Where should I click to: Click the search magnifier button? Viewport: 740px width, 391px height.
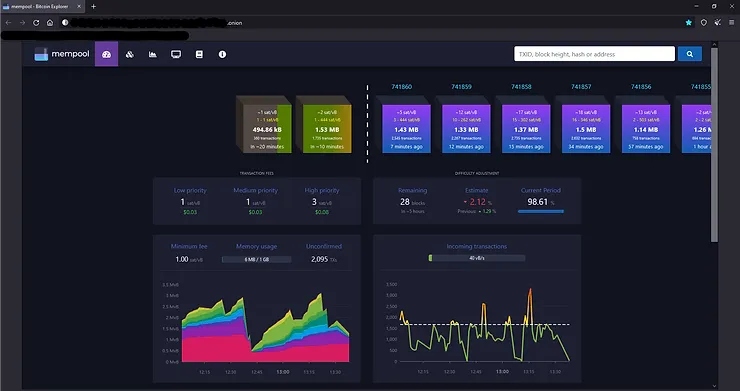coord(690,54)
